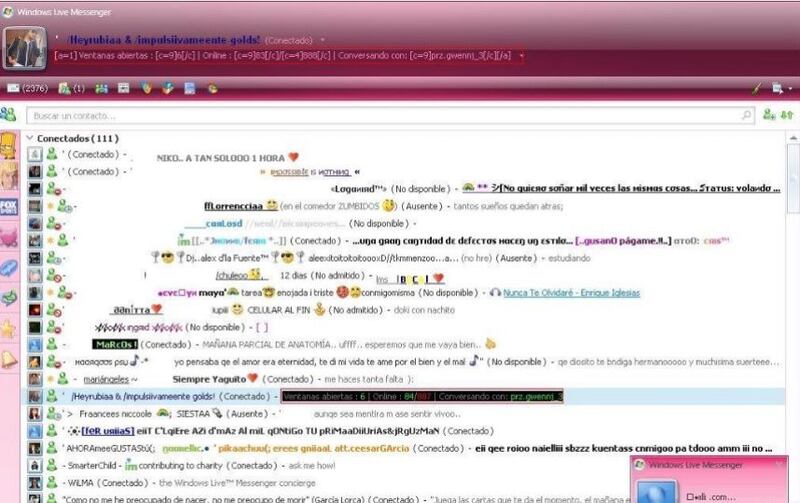The height and width of the screenshot is (503, 800).
Task: Select contact Dj..alex d'la Fuente™
Action: pos(406,258)
